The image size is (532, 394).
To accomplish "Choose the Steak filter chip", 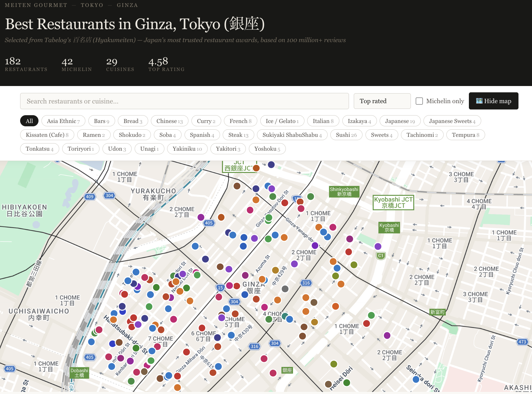I will (x=238, y=135).
